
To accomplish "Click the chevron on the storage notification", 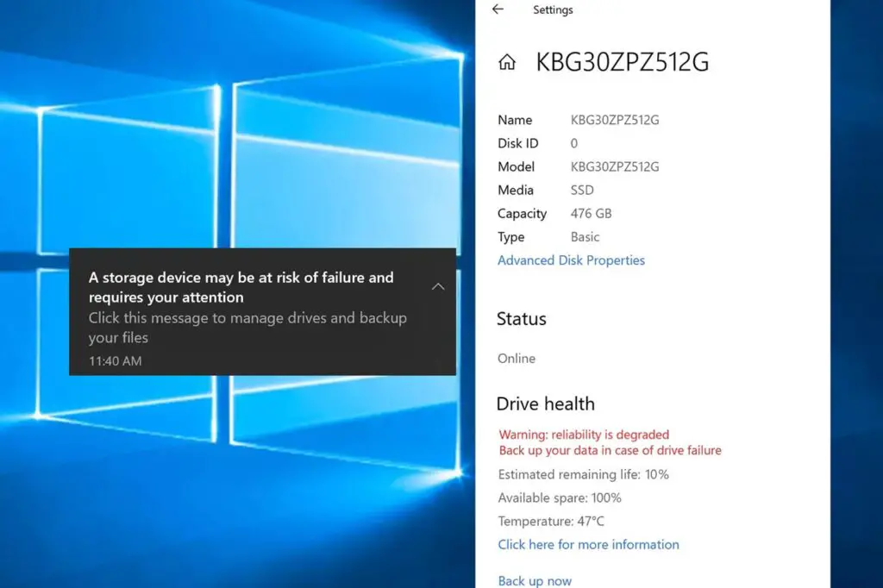I will point(438,285).
